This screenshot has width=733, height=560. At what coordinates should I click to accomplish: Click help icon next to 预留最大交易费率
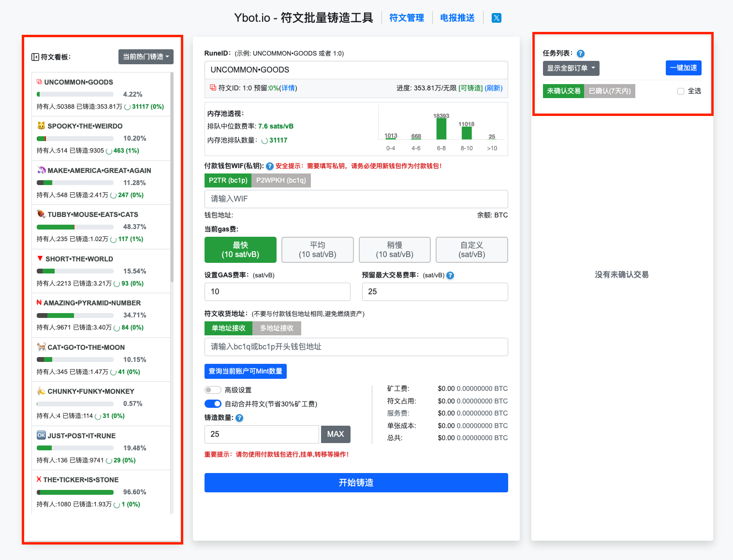click(x=450, y=275)
